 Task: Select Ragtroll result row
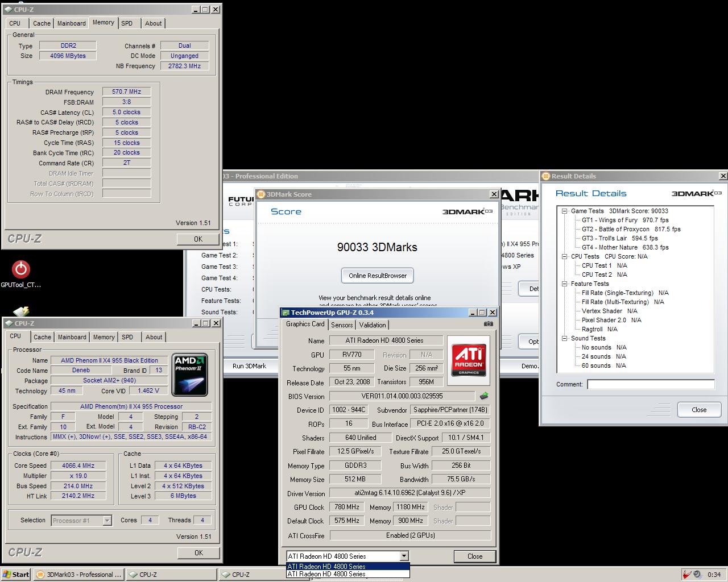click(x=599, y=329)
